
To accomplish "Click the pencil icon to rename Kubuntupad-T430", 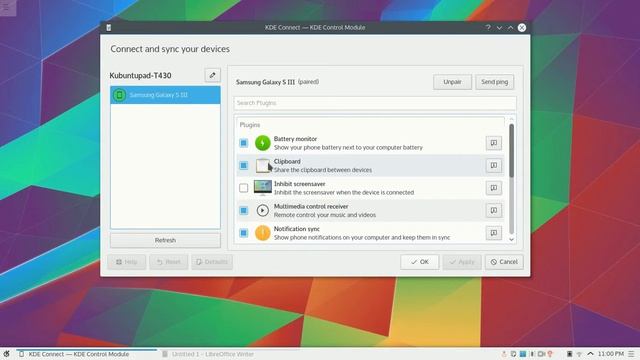I will pos(212,75).
